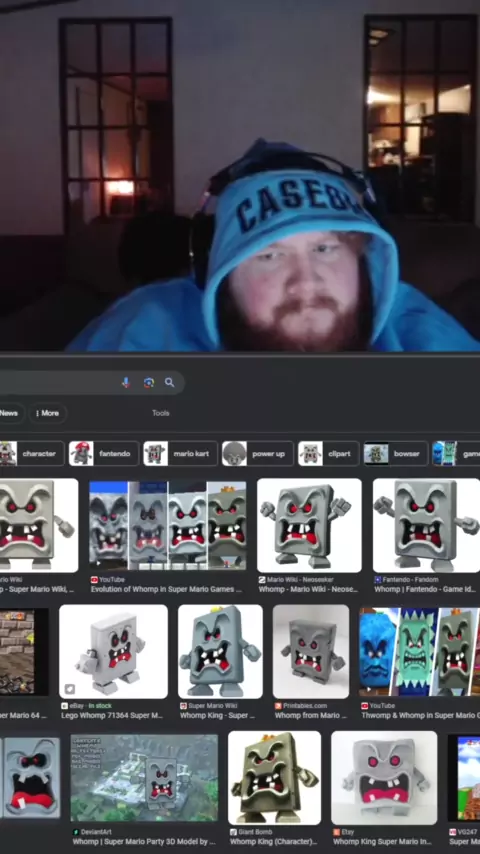Click 'Whomp King Super Mario In...' Etsy link

click(384, 842)
